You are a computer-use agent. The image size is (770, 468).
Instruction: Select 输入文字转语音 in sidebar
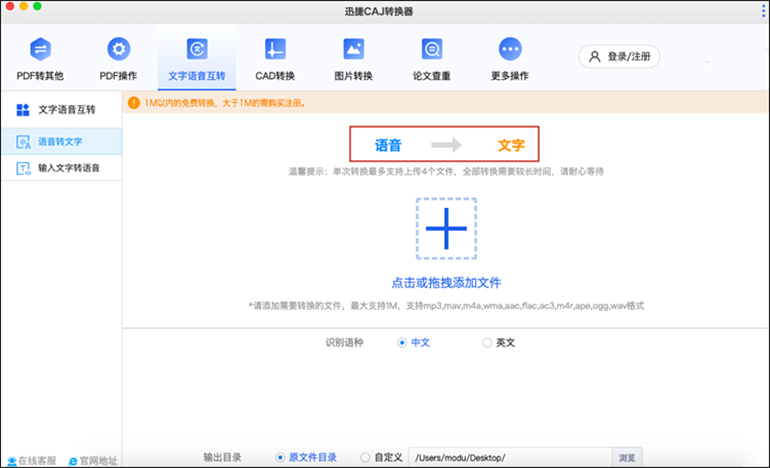coord(62,168)
